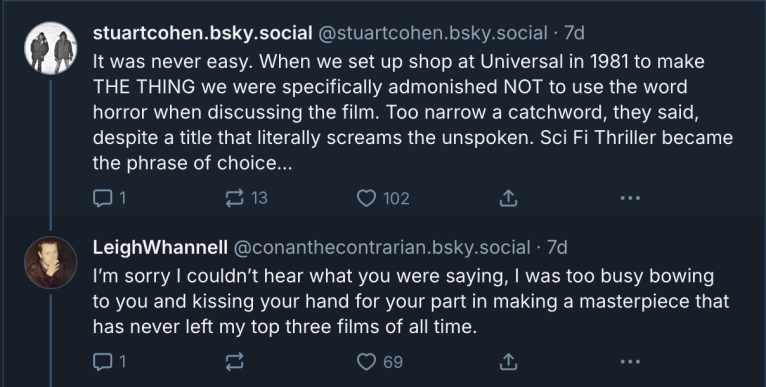
Task: Reply to LeighWhannell's post
Action: [109, 362]
